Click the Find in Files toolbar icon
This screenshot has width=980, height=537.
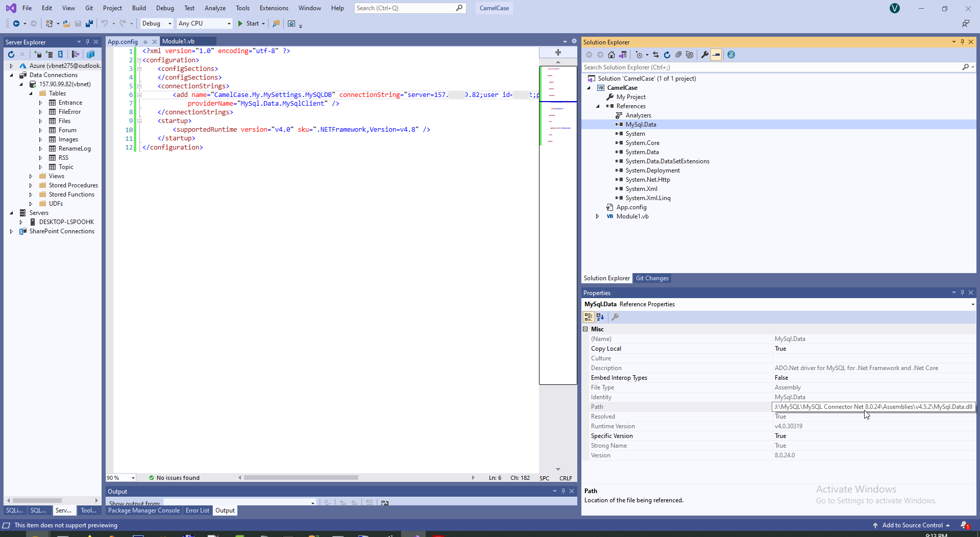coord(276,23)
